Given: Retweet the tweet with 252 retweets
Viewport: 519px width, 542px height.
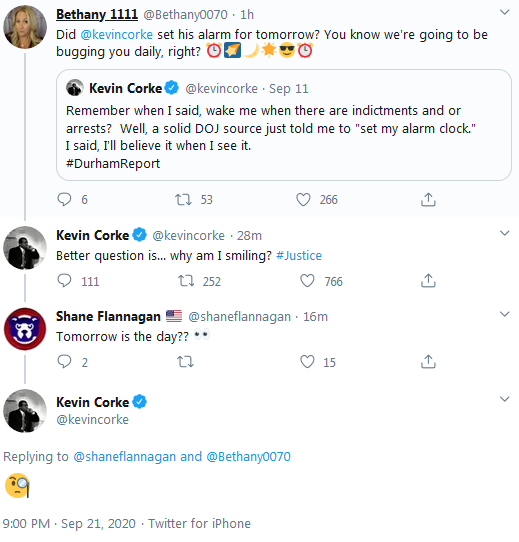Looking at the screenshot, I should (186, 281).
